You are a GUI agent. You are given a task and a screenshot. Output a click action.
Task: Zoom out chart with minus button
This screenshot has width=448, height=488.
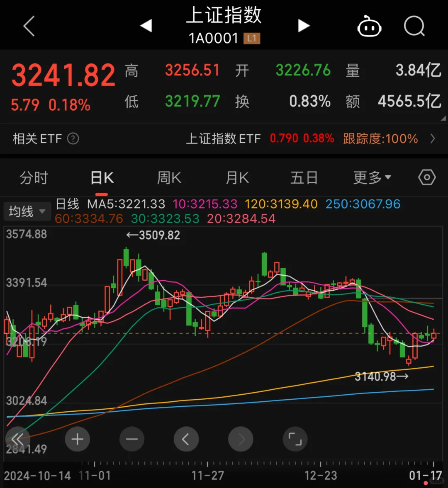tap(131, 439)
